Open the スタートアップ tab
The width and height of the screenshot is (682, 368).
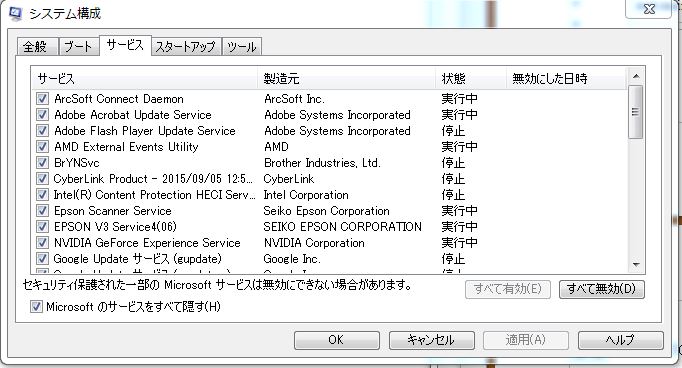pyautogui.click(x=186, y=47)
